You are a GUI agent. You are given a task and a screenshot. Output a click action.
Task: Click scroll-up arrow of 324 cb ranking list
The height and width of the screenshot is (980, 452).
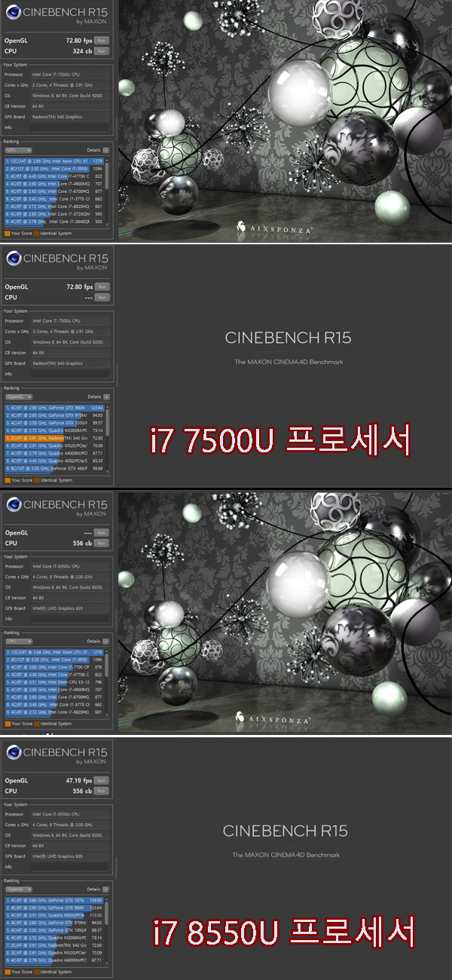tap(106, 160)
